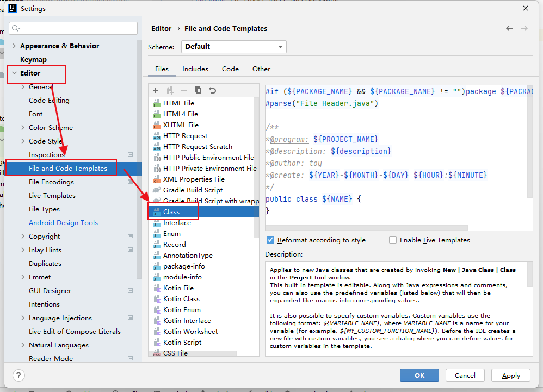The height and width of the screenshot is (392, 543).
Task: Switch to the Other tab
Action: coord(261,69)
